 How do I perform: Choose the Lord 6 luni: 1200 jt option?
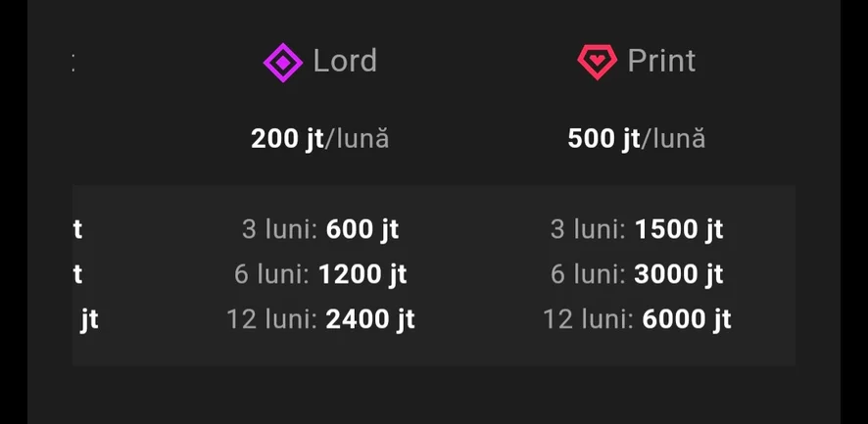point(320,275)
